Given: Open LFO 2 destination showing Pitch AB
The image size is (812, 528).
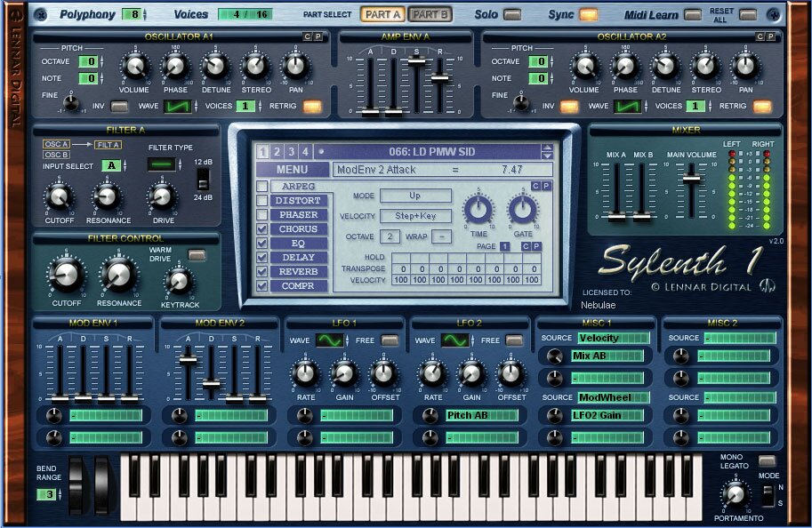Looking at the screenshot, I should point(482,415).
